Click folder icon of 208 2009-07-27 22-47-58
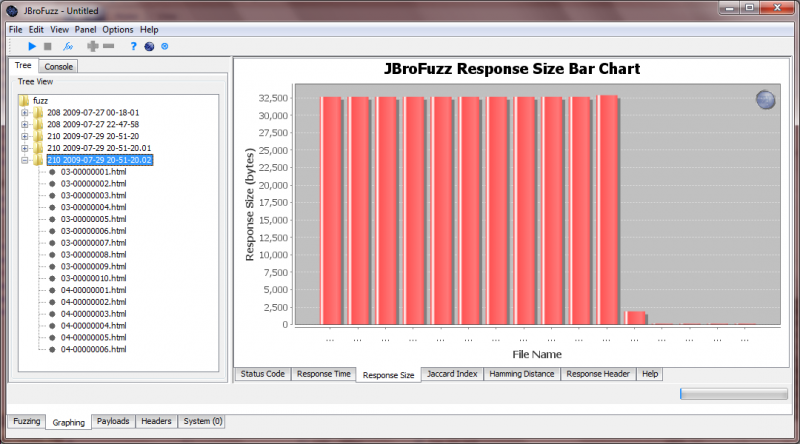800x444 pixels. click(38, 124)
